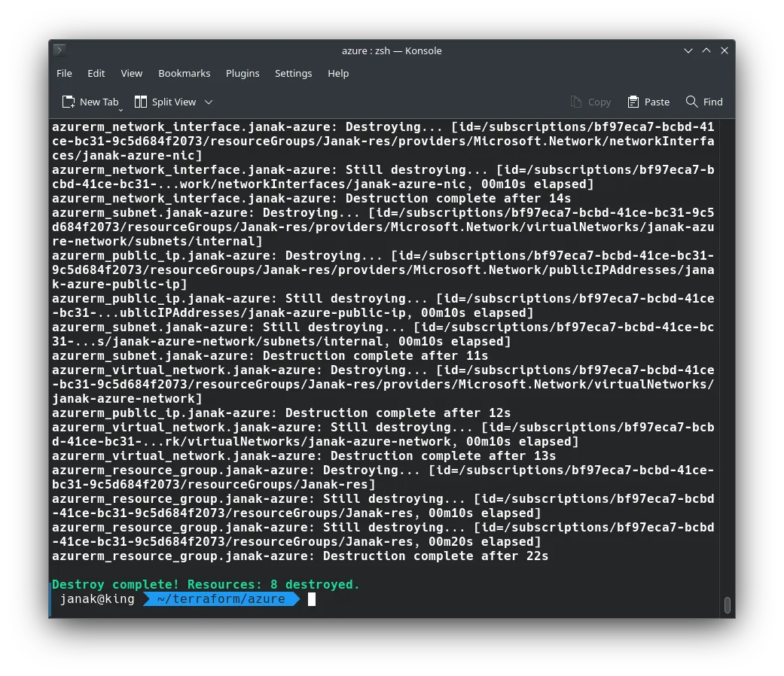Open the Plugins menu

pos(243,73)
